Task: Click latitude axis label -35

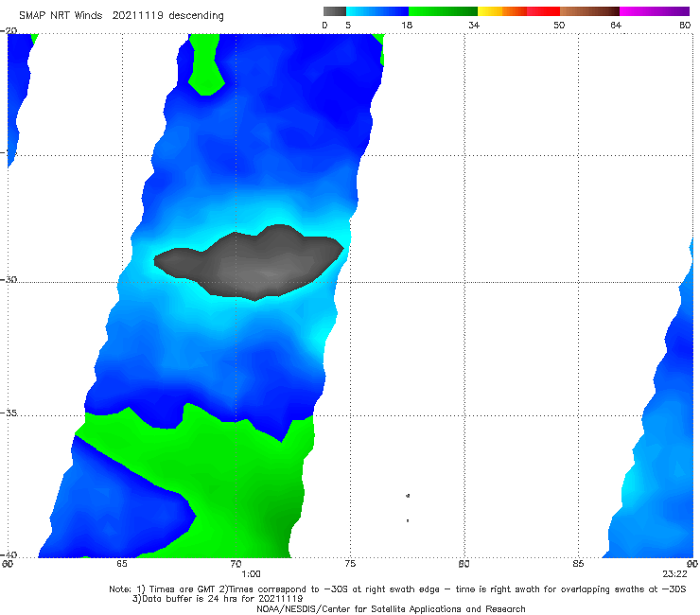Action: [x=9, y=413]
